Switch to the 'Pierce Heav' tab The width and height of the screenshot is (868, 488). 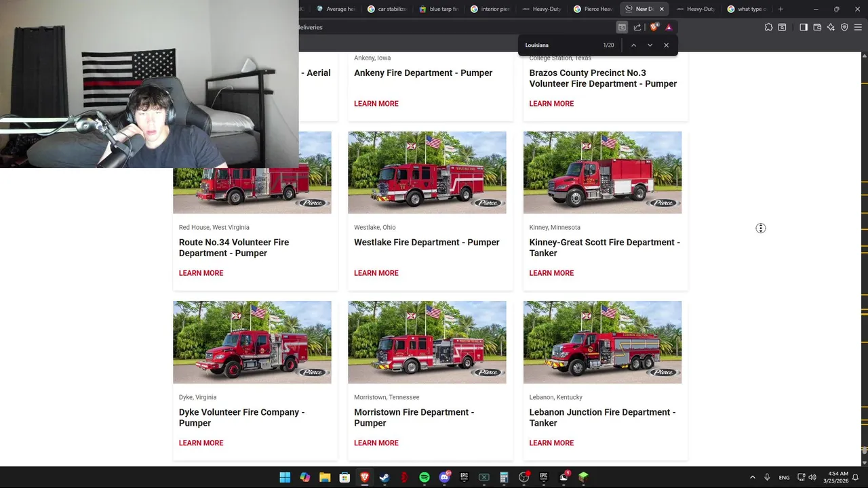[593, 9]
